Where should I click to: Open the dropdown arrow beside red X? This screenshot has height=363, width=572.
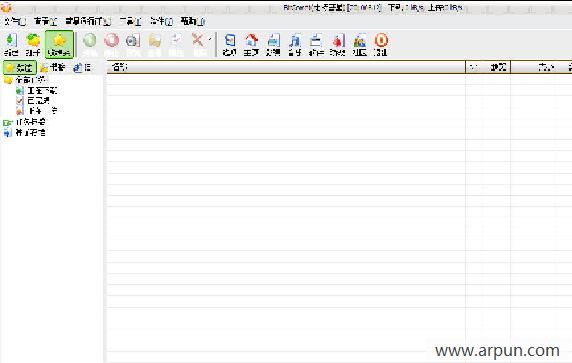(x=210, y=39)
